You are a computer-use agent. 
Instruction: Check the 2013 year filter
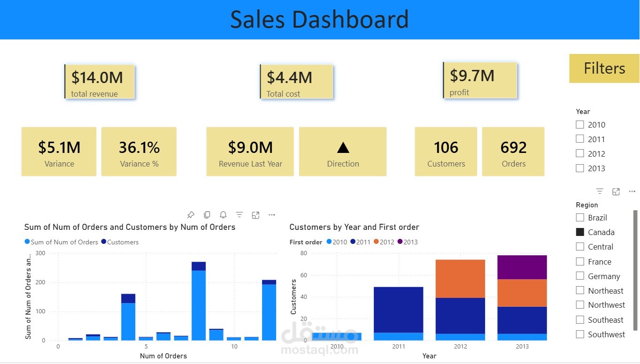point(580,168)
